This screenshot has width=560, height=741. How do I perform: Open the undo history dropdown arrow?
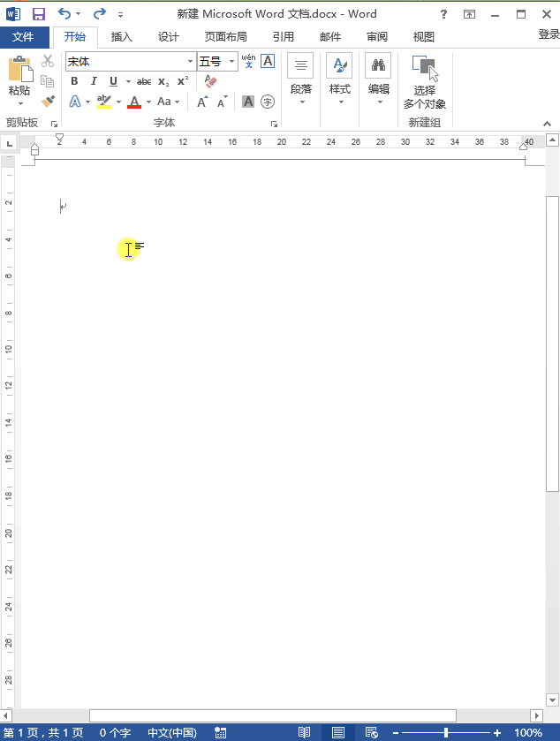coord(78,14)
